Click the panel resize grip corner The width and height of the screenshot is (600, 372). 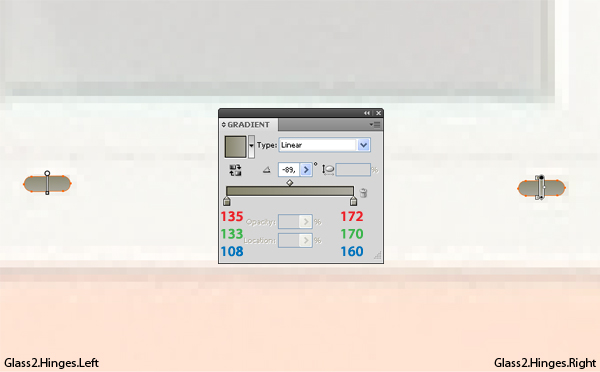pyautogui.click(x=378, y=256)
